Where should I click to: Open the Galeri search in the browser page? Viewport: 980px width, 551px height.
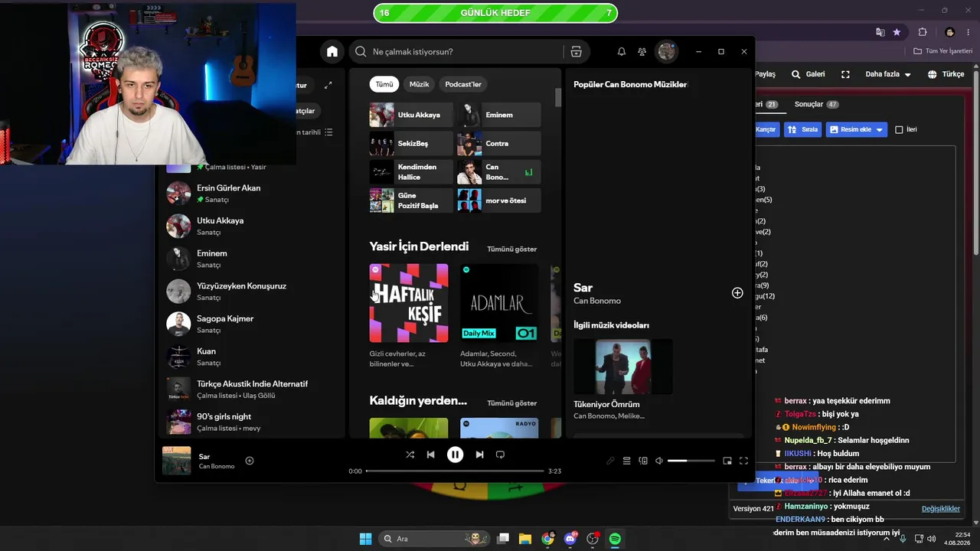tap(808, 74)
